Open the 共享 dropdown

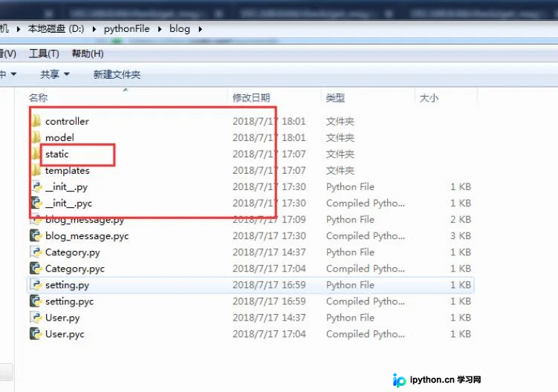[54, 74]
